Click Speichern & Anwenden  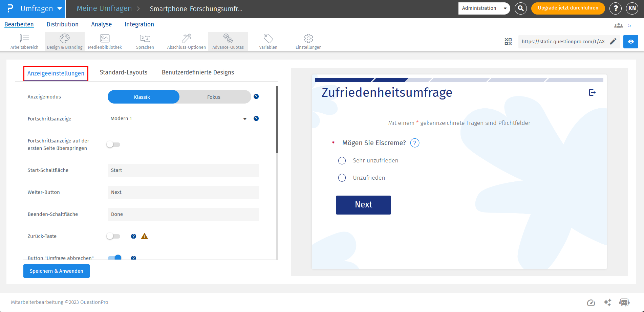click(x=56, y=271)
